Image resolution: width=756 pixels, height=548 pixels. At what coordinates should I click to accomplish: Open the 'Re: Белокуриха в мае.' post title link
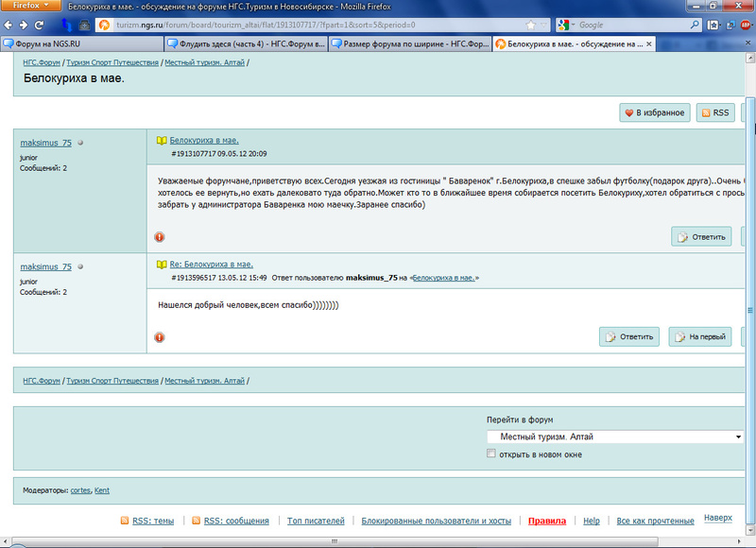(211, 265)
